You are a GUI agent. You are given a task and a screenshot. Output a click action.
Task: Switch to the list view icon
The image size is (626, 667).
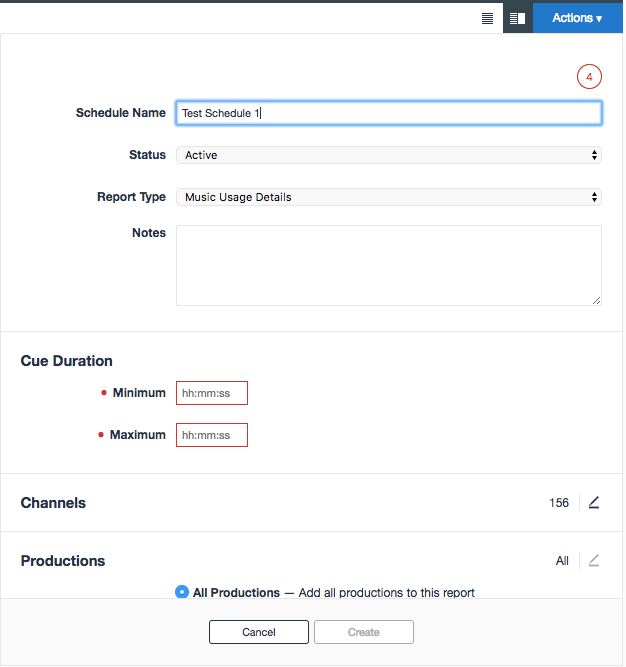coord(487,18)
